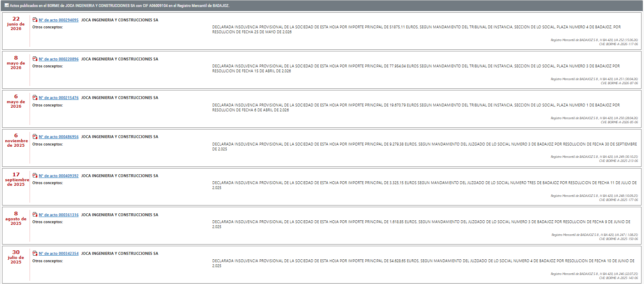Click header icon beside 'Actos publicados'
The height and width of the screenshot is (284, 644).
[x=6, y=5]
